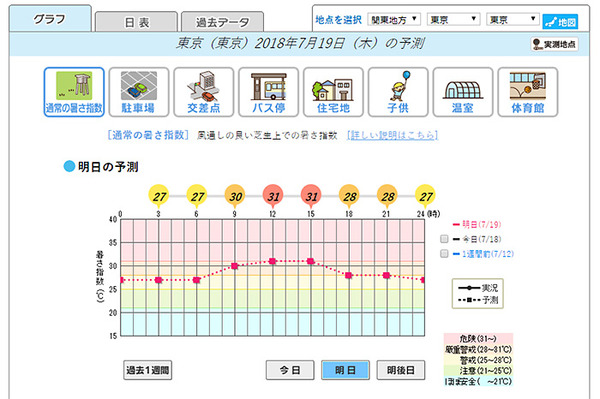Click the 警戒(25~28℃) legend band
This screenshot has width=600, height=399.
coord(478,360)
